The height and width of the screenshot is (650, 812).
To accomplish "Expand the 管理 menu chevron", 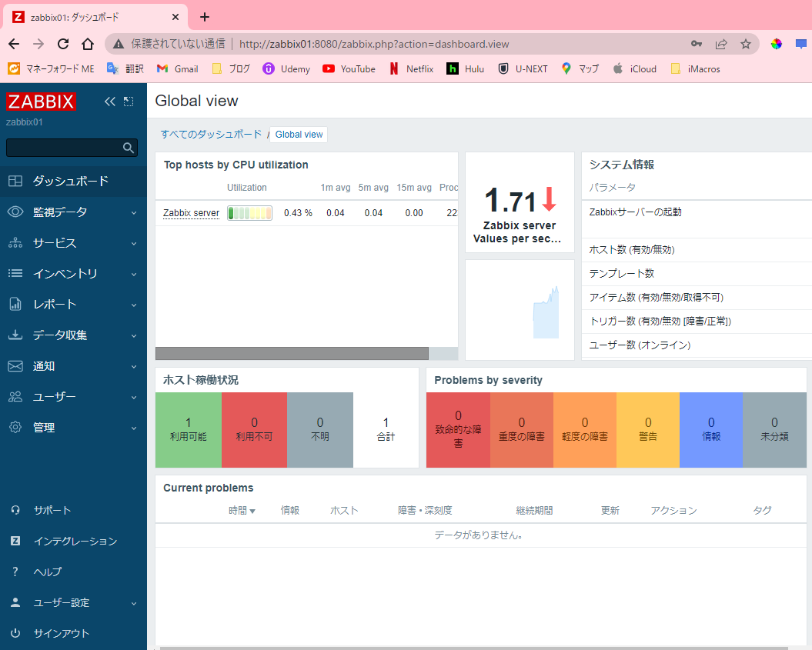I will pyautogui.click(x=133, y=427).
